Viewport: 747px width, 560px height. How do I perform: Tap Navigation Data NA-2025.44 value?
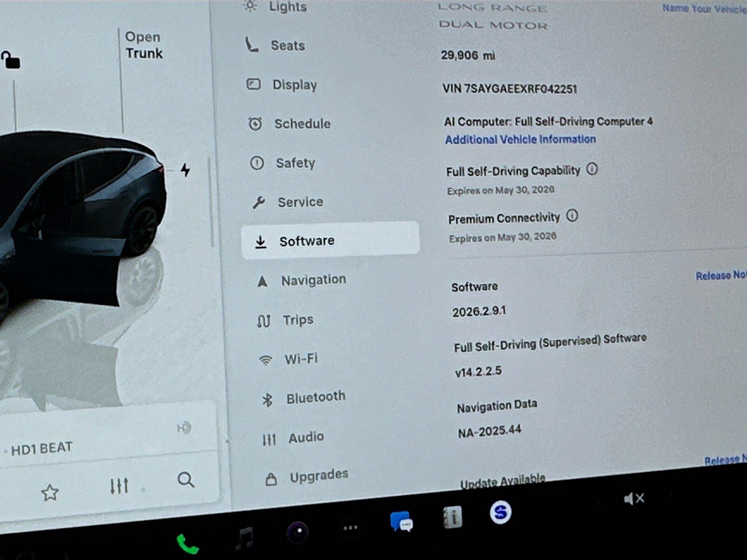(x=489, y=431)
